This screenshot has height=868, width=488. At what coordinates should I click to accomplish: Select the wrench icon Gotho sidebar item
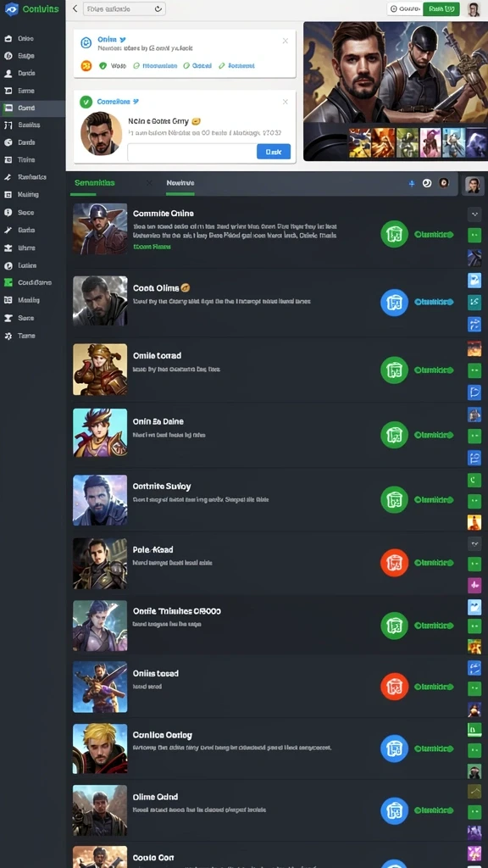(8, 230)
